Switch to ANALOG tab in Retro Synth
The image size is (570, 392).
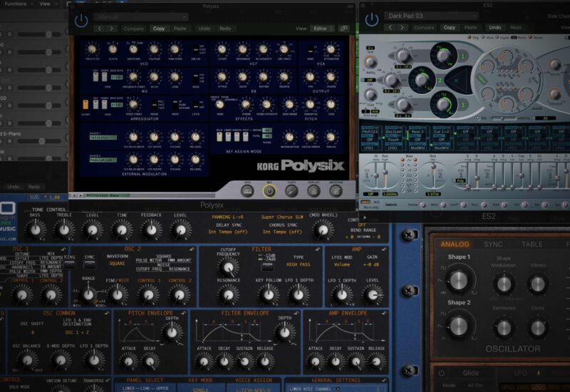tap(455, 244)
